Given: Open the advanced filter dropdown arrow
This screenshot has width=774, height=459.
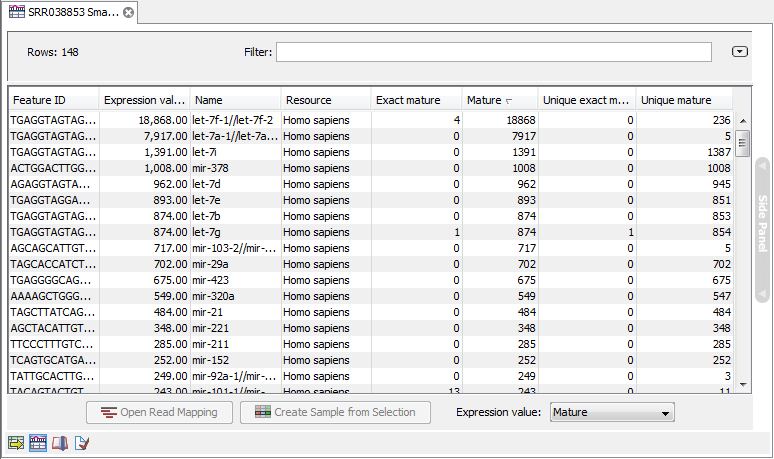Looking at the screenshot, I should pyautogui.click(x=740, y=52).
